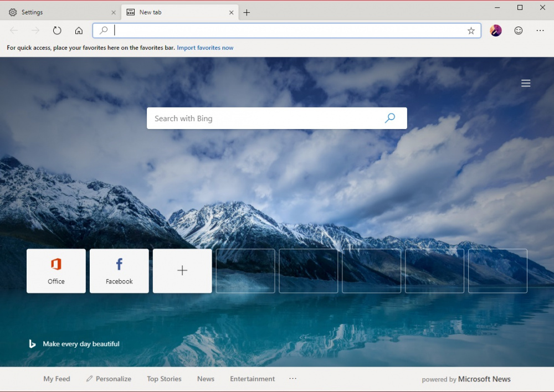This screenshot has height=392, width=554.
Task: Click the Settings gear tab icon
Action: pos(13,12)
